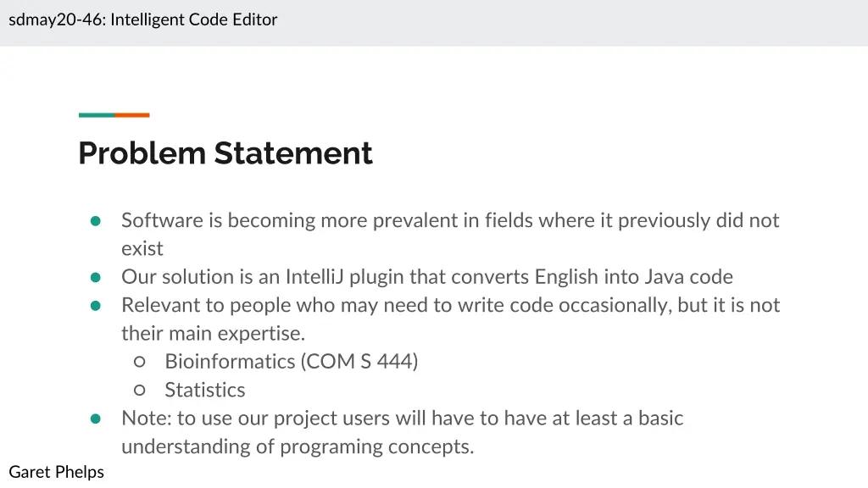868x488 pixels.
Task: Select the "Problem Statement" slide title
Action: click(225, 153)
